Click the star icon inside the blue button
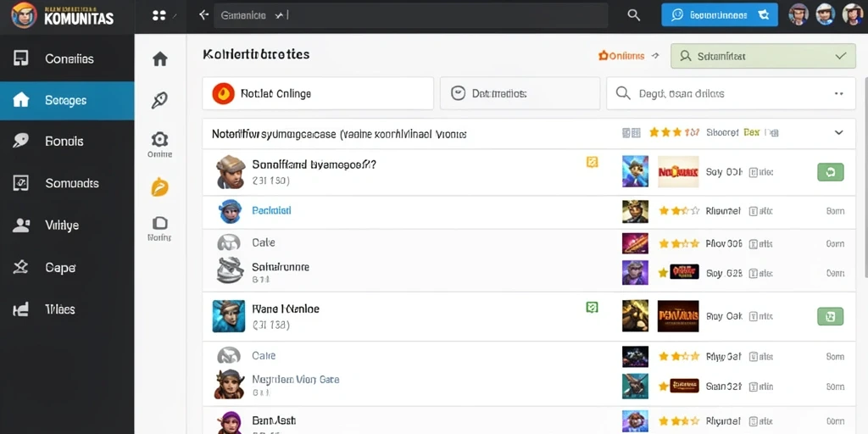Image resolution: width=868 pixels, height=434 pixels. click(764, 15)
